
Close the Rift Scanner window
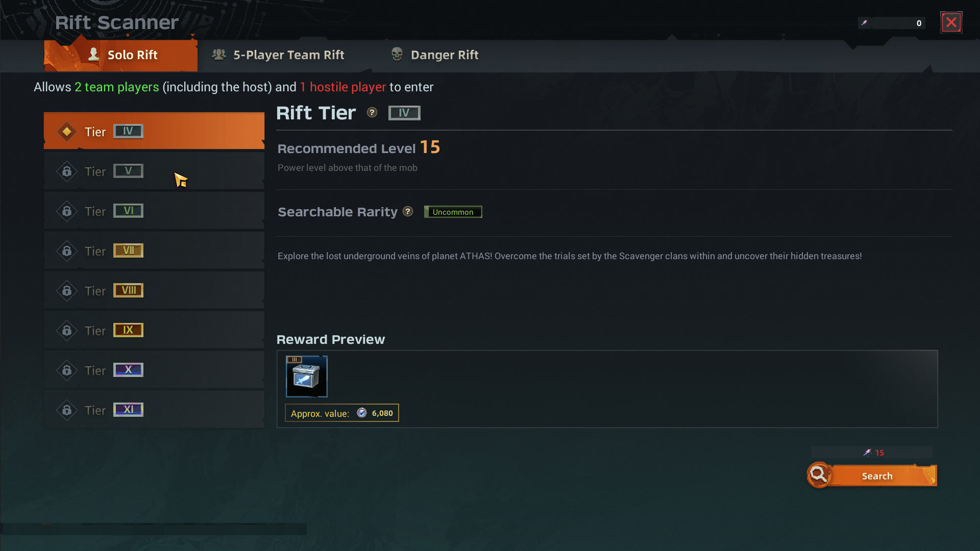coord(951,22)
